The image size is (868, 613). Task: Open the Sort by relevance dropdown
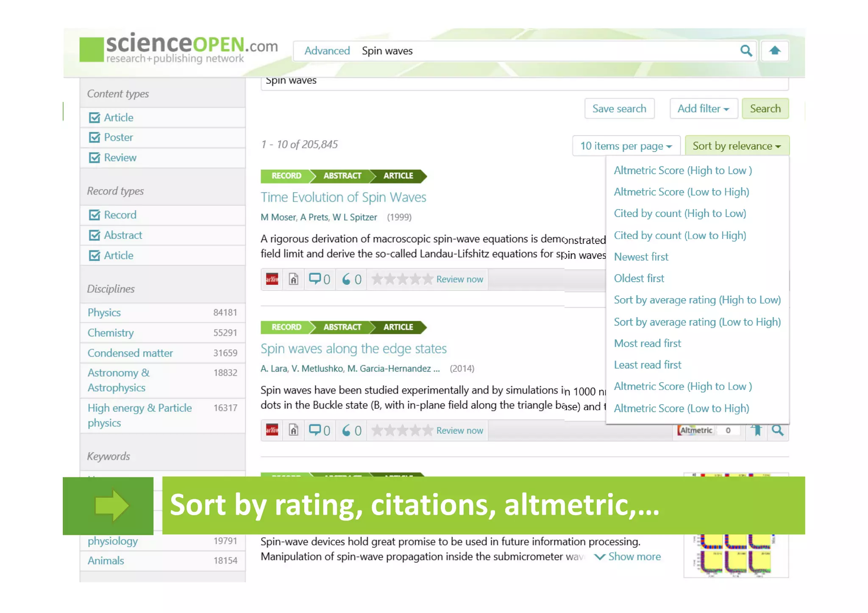737,146
